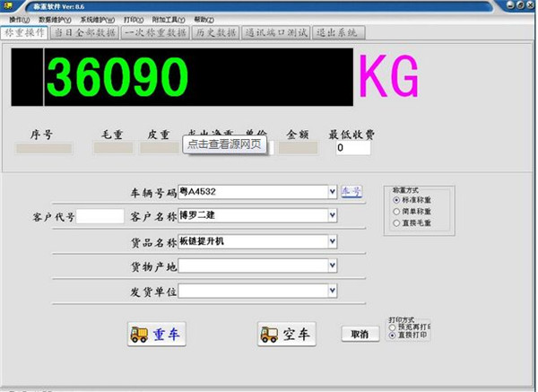The image size is (538, 392).
Task: Switch to the 通讯端口测试 tab
Action: (276, 32)
